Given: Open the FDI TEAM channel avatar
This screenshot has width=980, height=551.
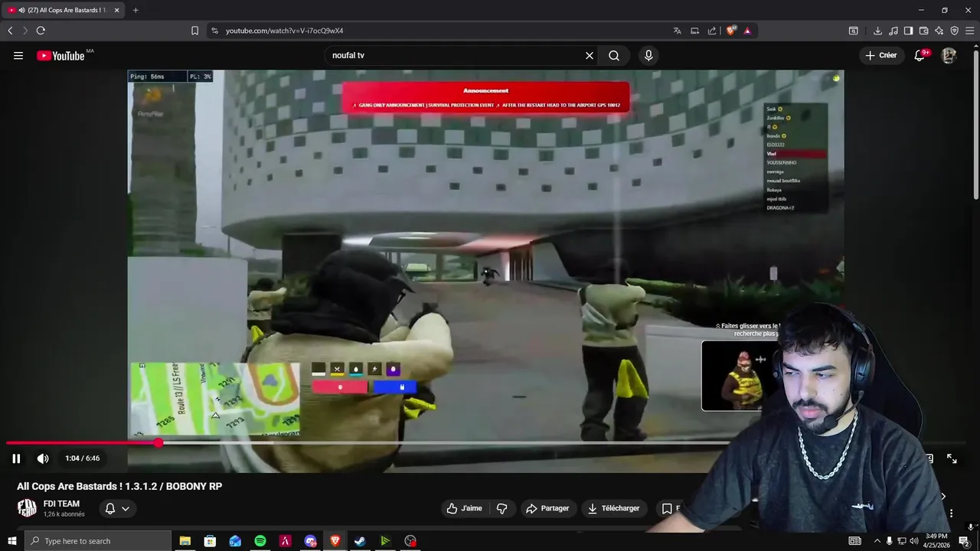Looking at the screenshot, I should pyautogui.click(x=27, y=508).
